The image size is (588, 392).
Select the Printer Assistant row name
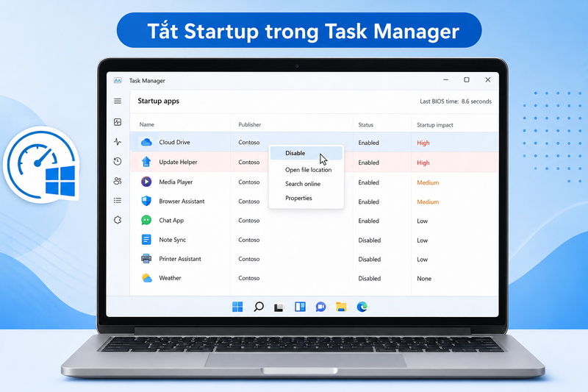coord(180,259)
